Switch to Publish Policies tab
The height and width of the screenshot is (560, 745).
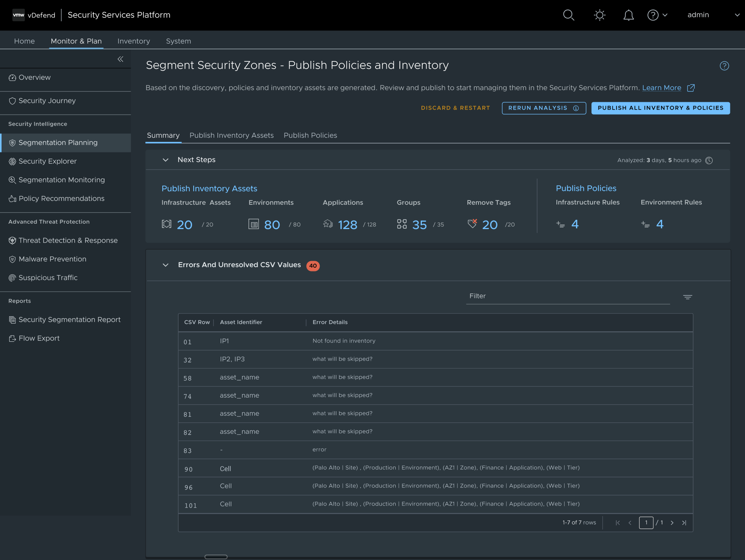[310, 135]
